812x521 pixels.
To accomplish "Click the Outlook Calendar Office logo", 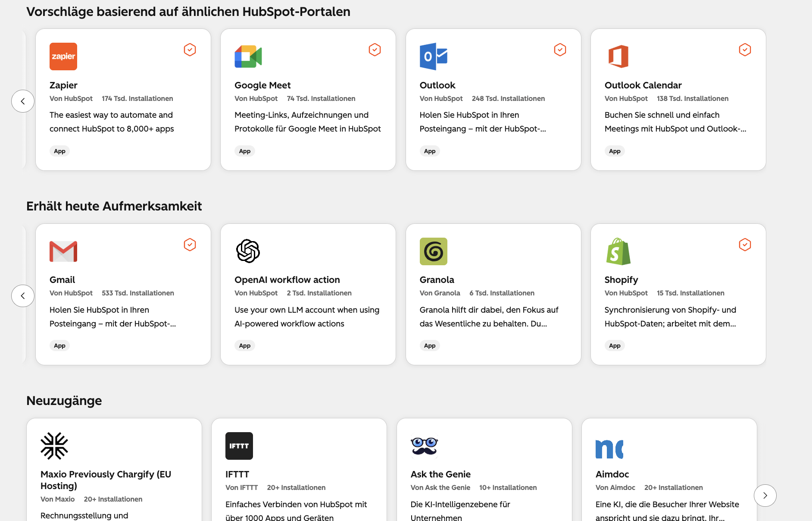I will (618, 56).
